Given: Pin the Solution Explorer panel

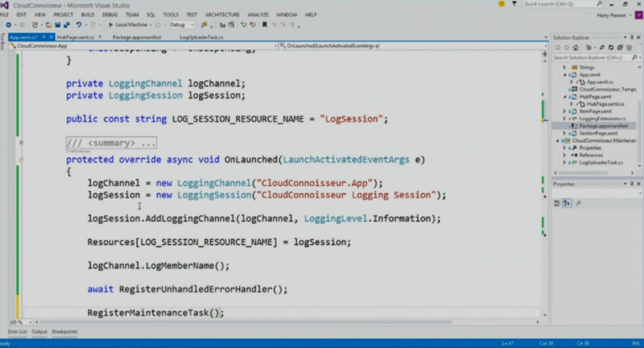Looking at the screenshot, I should point(631,37).
